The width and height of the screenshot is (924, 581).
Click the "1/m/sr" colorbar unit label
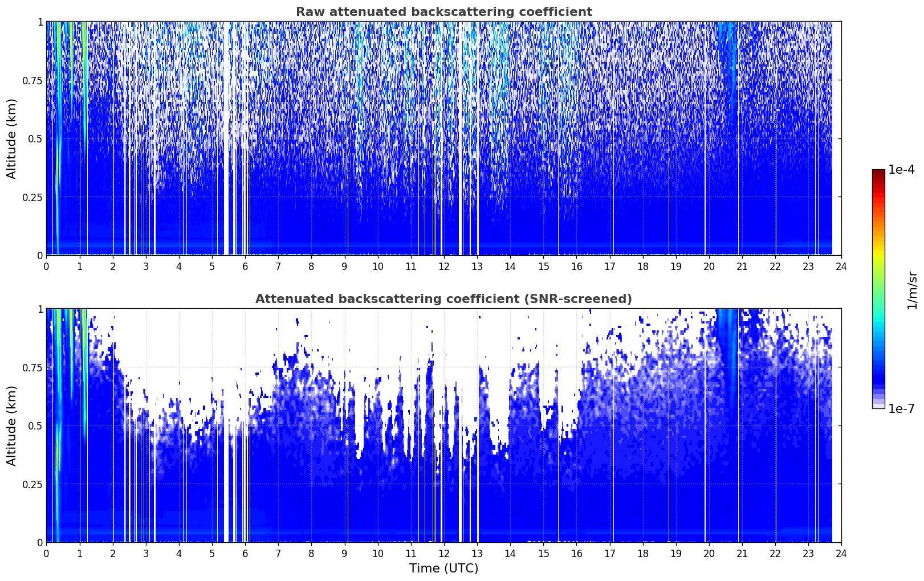tap(912, 290)
